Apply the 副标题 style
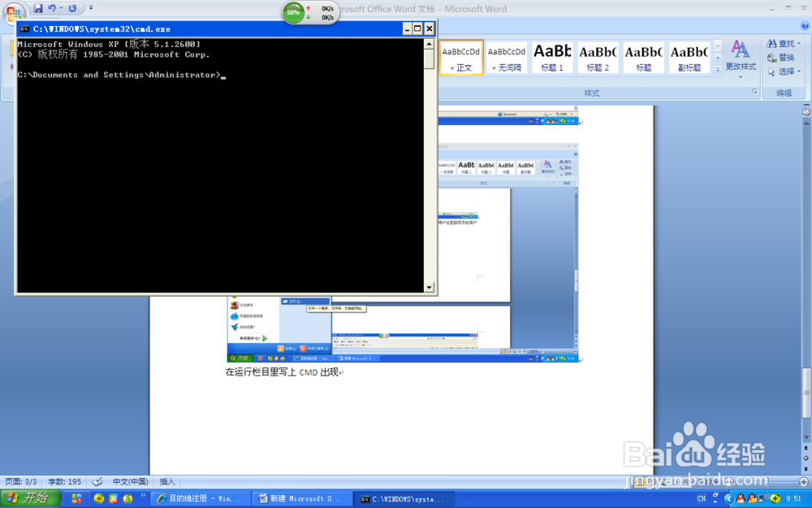The height and width of the screenshot is (508, 812). tap(689, 58)
